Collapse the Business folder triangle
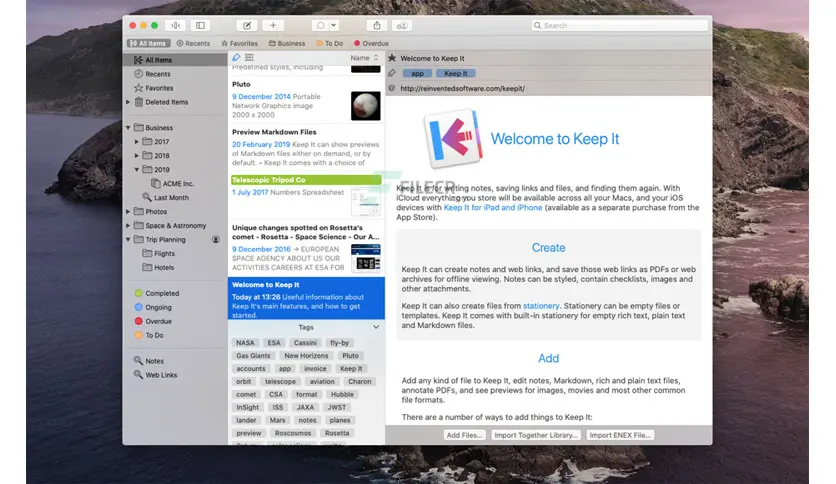Image resolution: width=836 pixels, height=484 pixels. pos(129,128)
